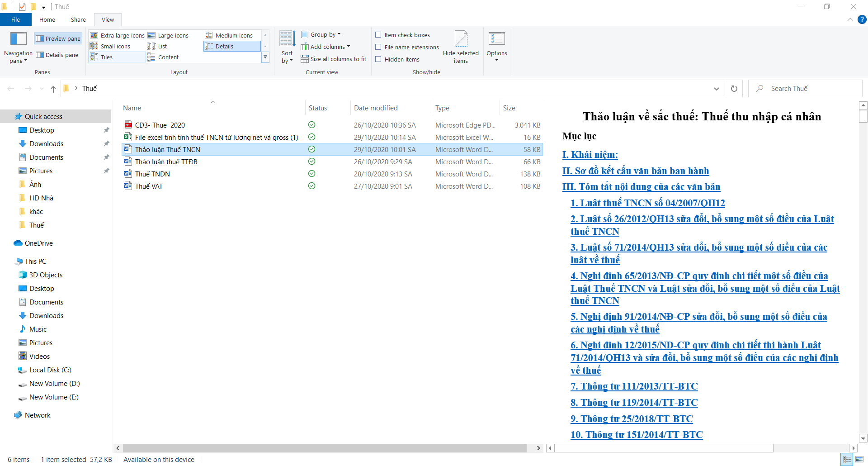
Task: Open link 'I. Khái niệm' in preview
Action: click(590, 155)
